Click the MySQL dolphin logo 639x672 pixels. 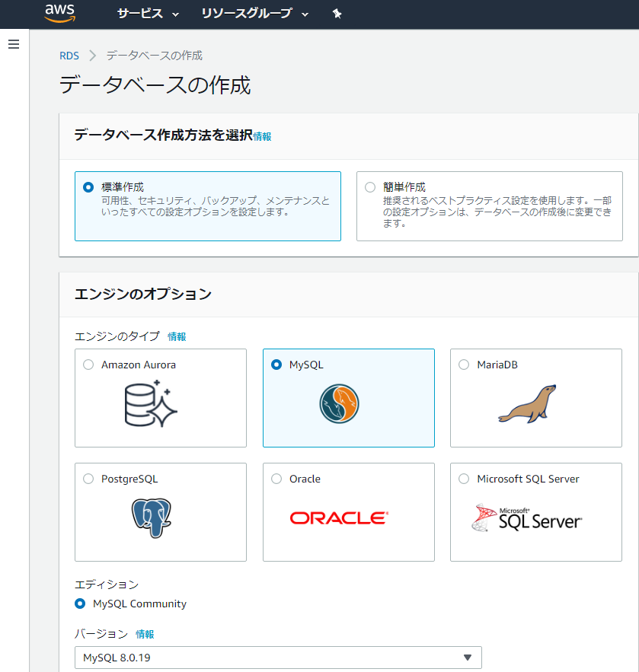[339, 403]
